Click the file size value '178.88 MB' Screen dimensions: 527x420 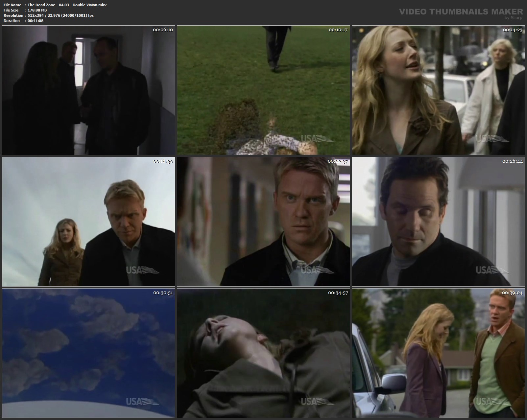pyautogui.click(x=37, y=10)
